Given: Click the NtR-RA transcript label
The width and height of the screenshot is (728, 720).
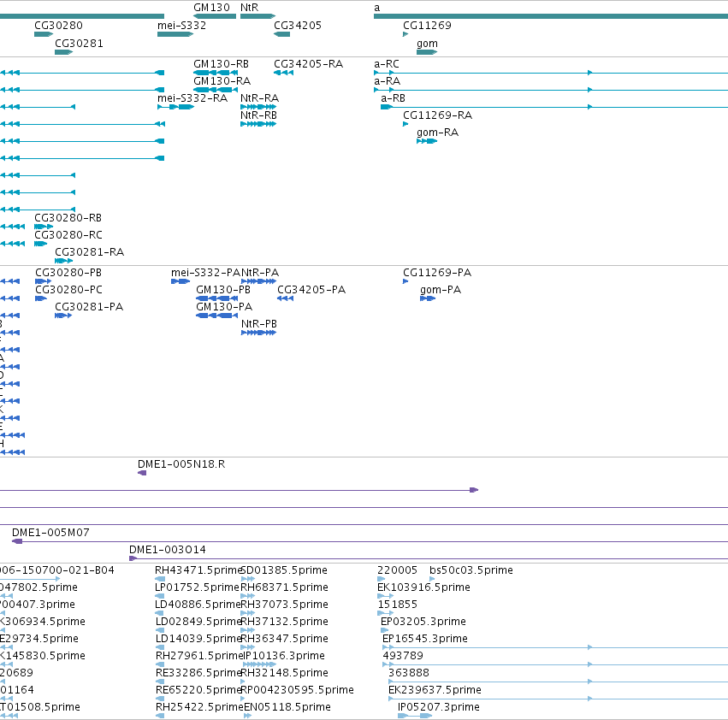Looking at the screenshot, I should [x=259, y=98].
